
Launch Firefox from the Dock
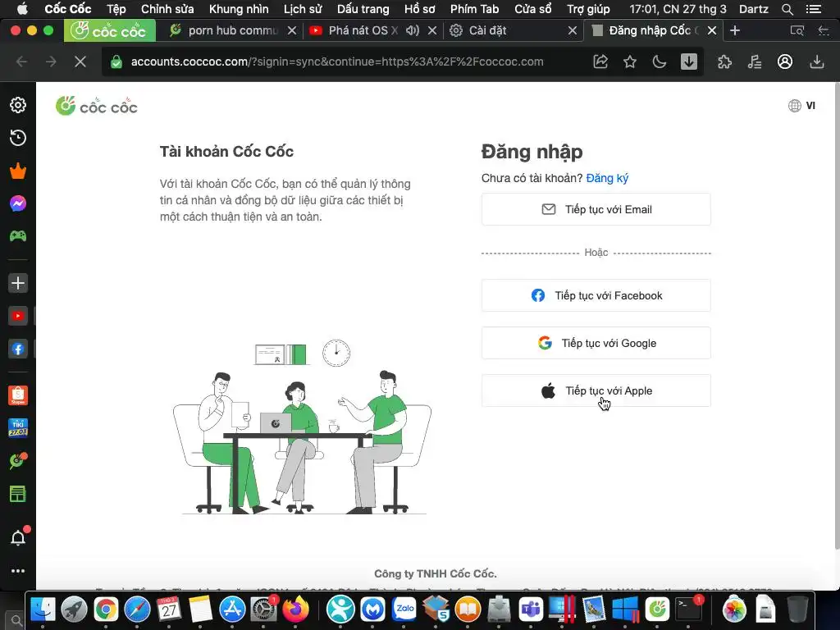click(296, 609)
